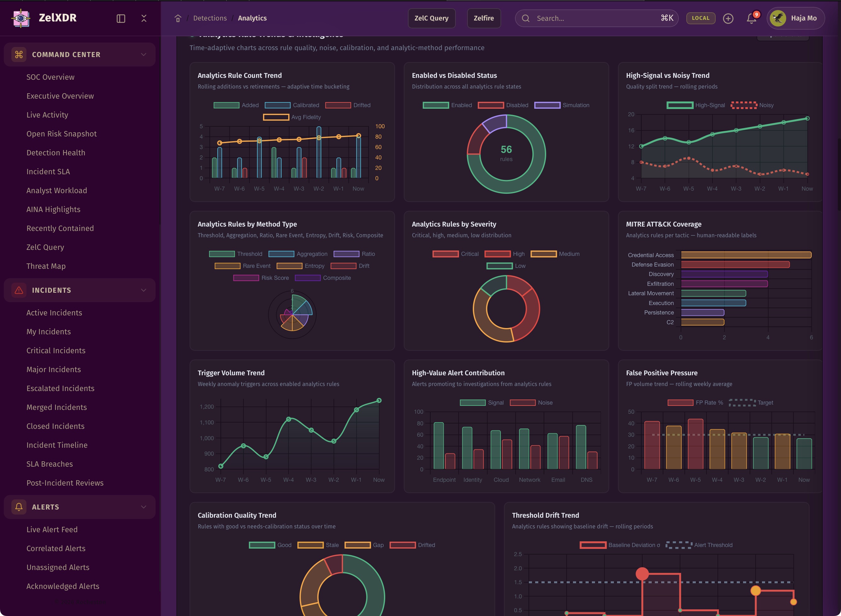Image resolution: width=841 pixels, height=616 pixels.
Task: Collapse the Incidents section chevron
Action: (x=144, y=290)
